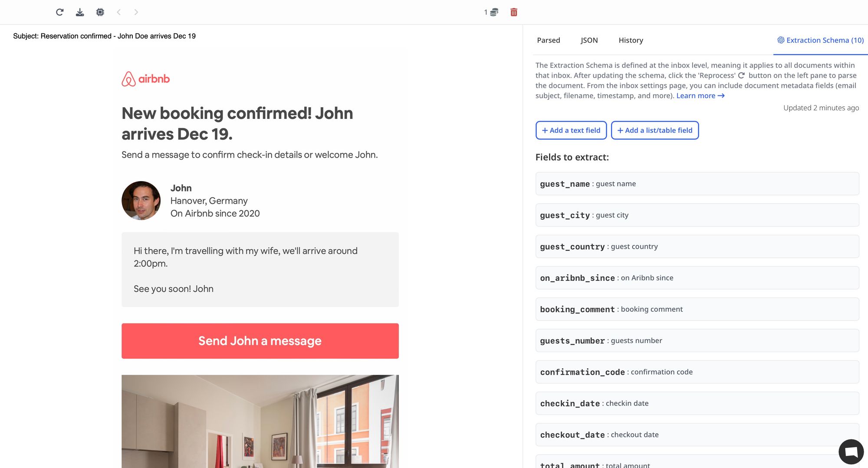Open the JSON tab
The height and width of the screenshot is (468, 868).
click(x=589, y=40)
